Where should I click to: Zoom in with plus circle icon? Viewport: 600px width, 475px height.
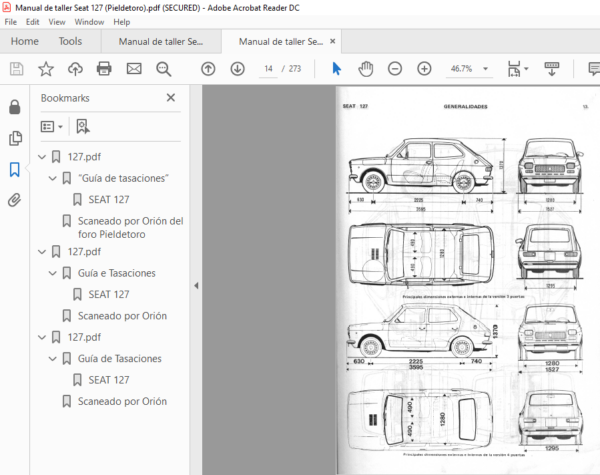click(x=424, y=69)
